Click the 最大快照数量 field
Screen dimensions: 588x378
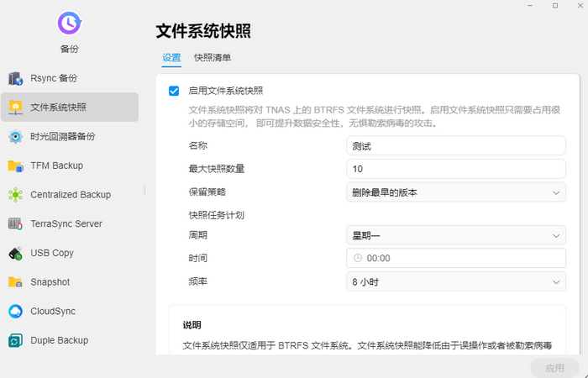(455, 169)
